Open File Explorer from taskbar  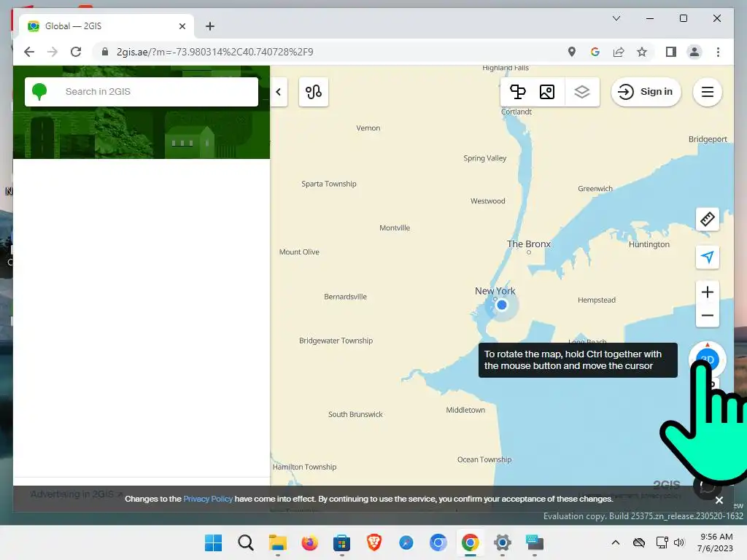click(278, 542)
